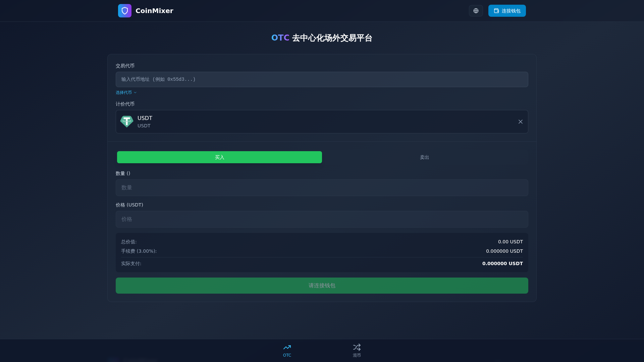Viewport: 644px width, 362px height.
Task: Click the USDT Tether coin icon
Action: click(x=127, y=122)
